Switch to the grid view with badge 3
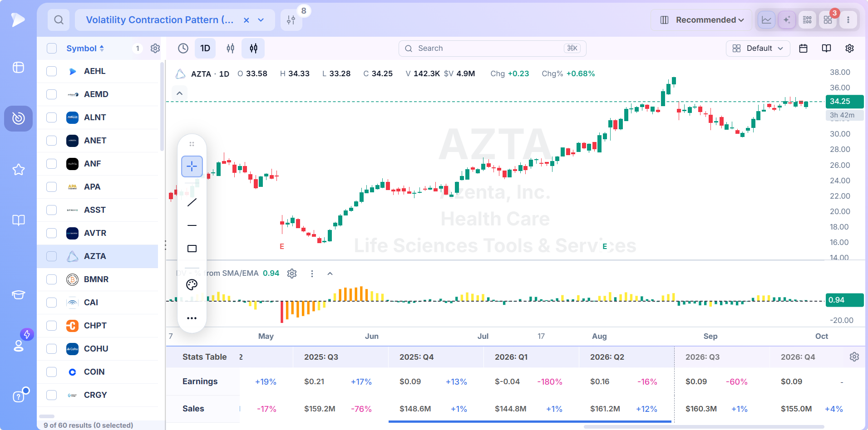 pos(828,20)
